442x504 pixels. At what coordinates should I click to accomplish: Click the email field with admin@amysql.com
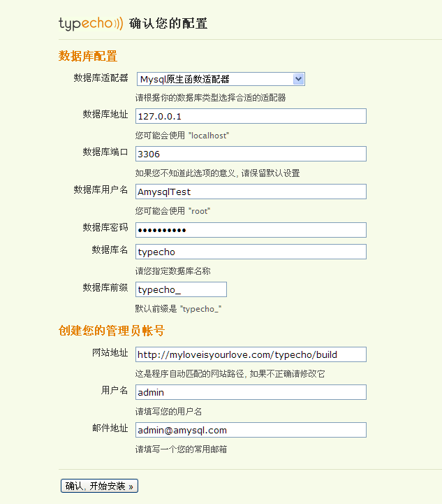click(x=250, y=430)
